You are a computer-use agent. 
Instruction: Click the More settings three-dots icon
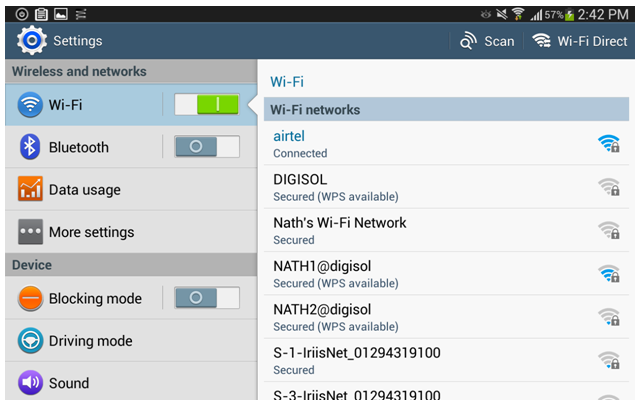(30, 231)
